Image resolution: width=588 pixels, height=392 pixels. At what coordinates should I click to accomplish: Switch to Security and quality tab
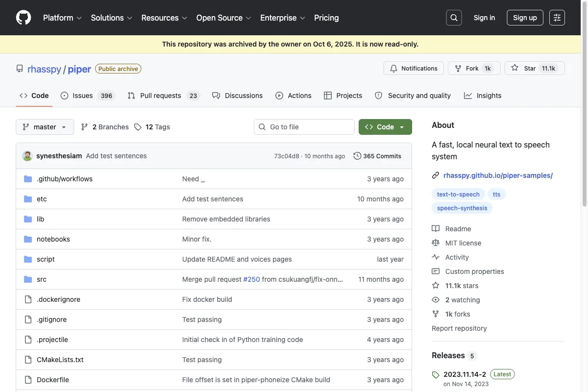click(x=413, y=96)
